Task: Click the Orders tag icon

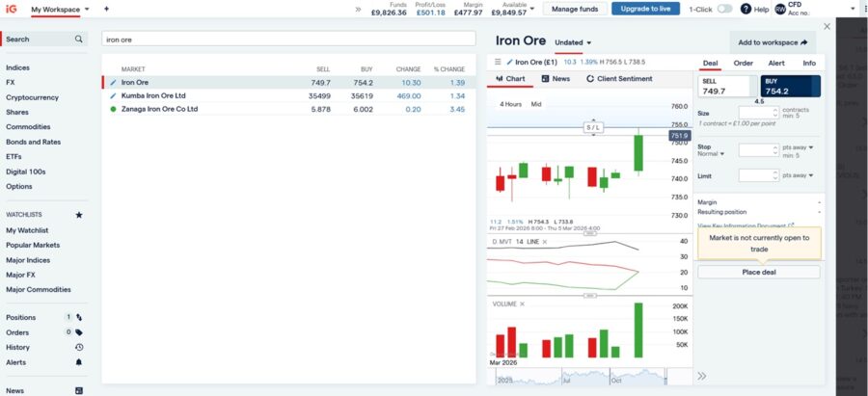Action: [79, 332]
